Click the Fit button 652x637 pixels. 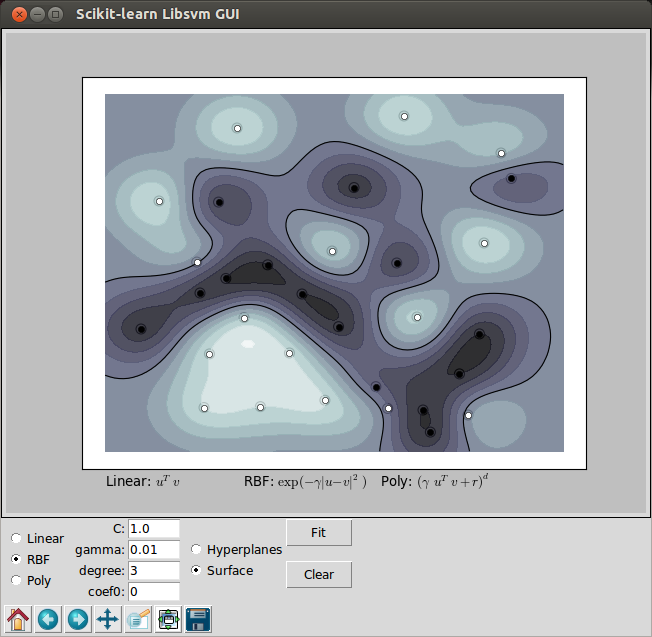(x=319, y=533)
